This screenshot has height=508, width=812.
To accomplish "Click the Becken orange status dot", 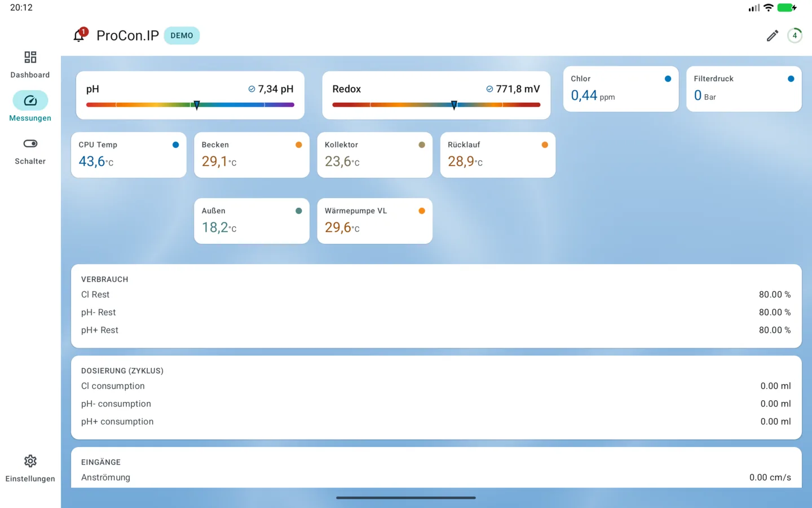I will pyautogui.click(x=299, y=145).
